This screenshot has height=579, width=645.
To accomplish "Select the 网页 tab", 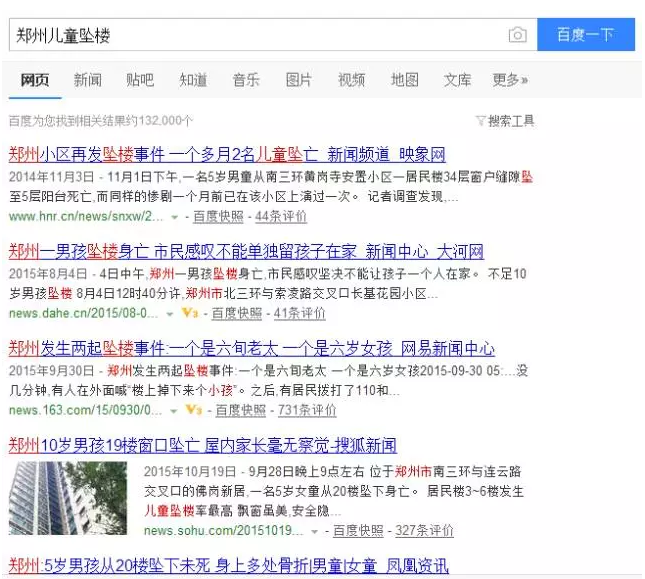I will coord(35,80).
